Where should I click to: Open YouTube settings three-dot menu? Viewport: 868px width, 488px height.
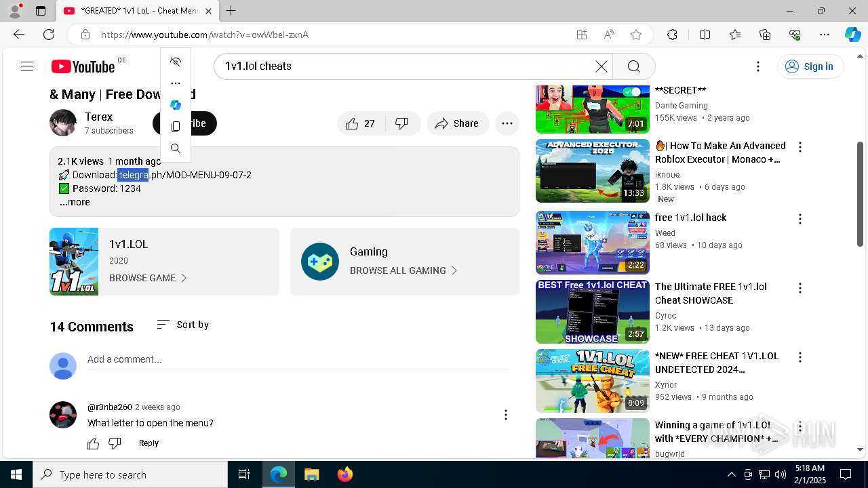tap(758, 66)
